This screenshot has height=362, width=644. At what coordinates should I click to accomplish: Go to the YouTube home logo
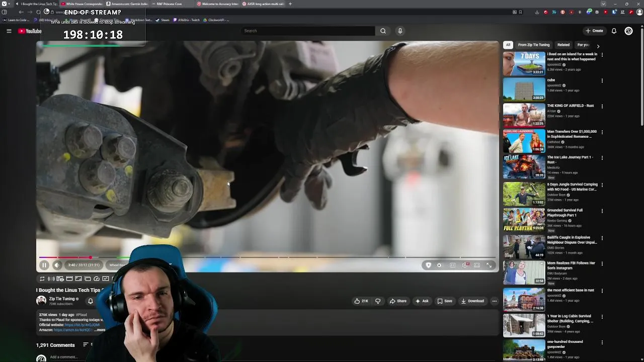[x=30, y=31]
